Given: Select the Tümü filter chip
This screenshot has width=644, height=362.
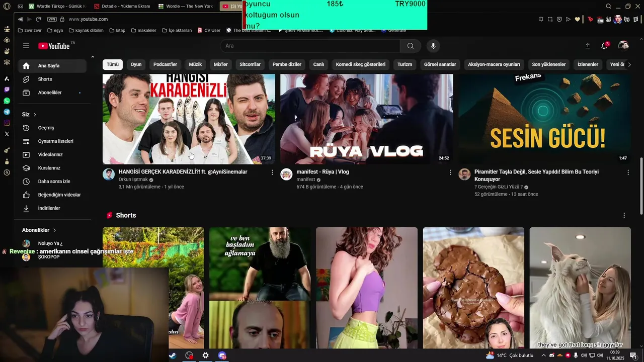Looking at the screenshot, I should point(113,64).
